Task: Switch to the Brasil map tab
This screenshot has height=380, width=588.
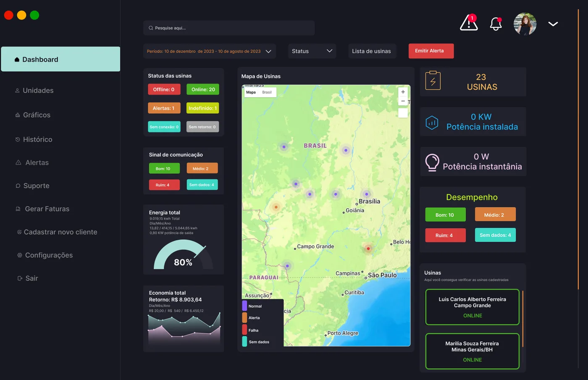Action: (267, 92)
